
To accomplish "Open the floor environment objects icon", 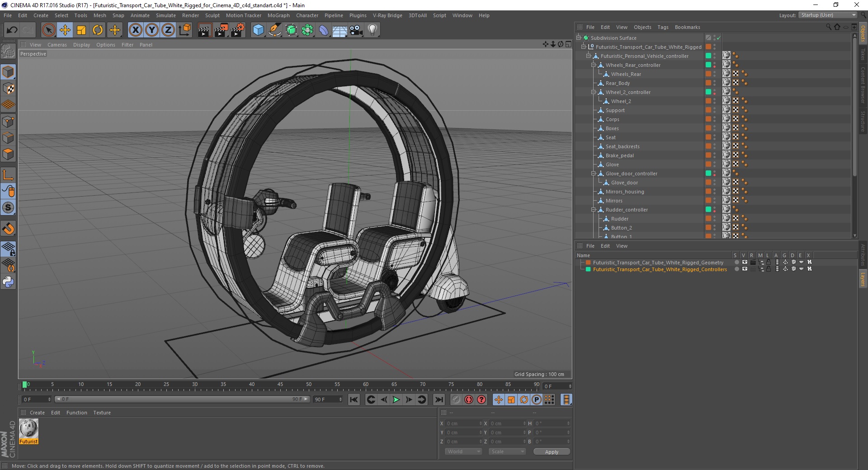I will click(340, 30).
